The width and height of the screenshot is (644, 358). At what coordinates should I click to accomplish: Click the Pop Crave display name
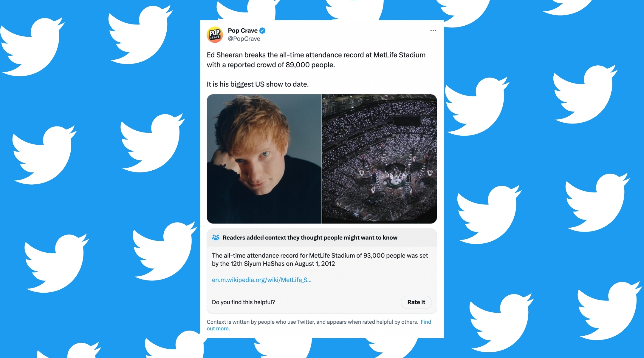pyautogui.click(x=243, y=30)
